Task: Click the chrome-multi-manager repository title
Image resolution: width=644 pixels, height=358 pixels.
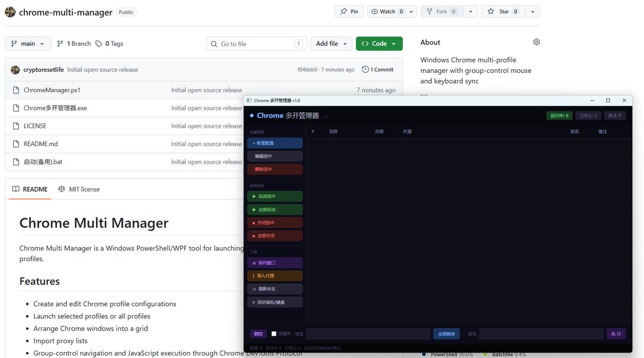Action: coord(65,12)
